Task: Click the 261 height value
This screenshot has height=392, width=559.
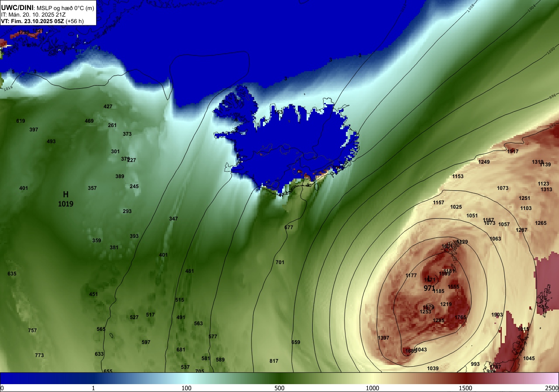Action: point(112,125)
